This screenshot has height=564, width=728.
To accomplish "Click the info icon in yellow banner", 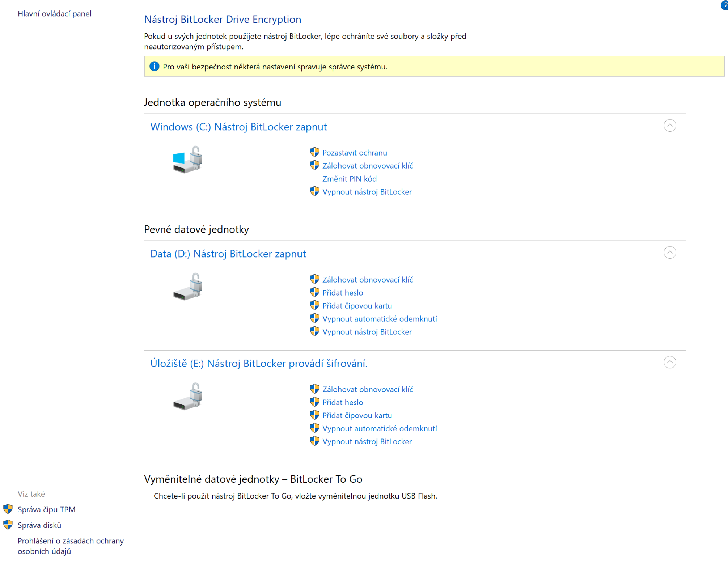I will (155, 67).
